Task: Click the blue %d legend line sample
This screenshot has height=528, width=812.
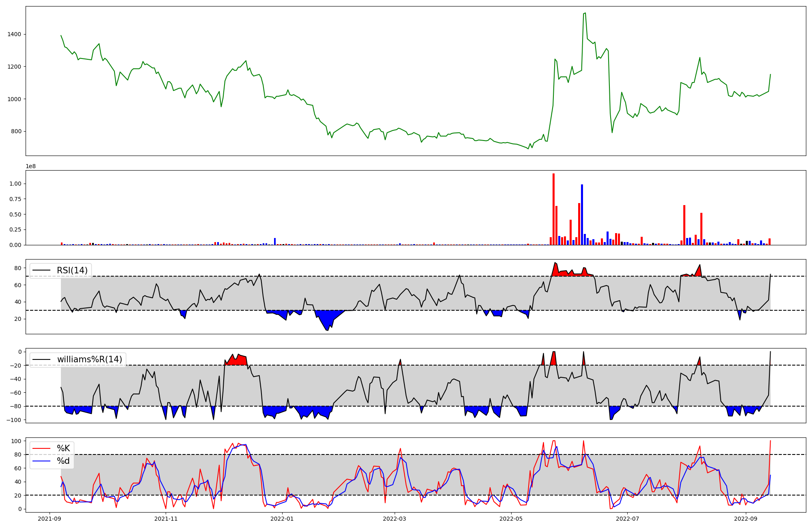Action: pos(42,461)
